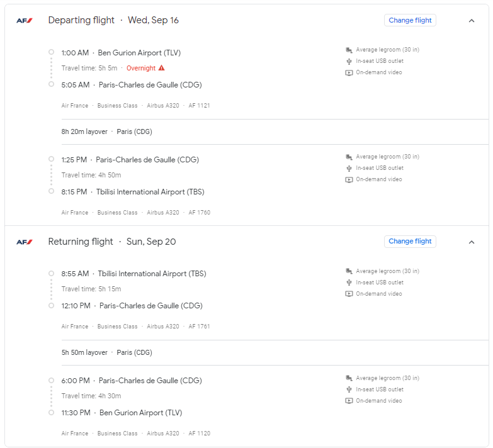Click on-demand video icon for flight AF 1120

pos(349,401)
